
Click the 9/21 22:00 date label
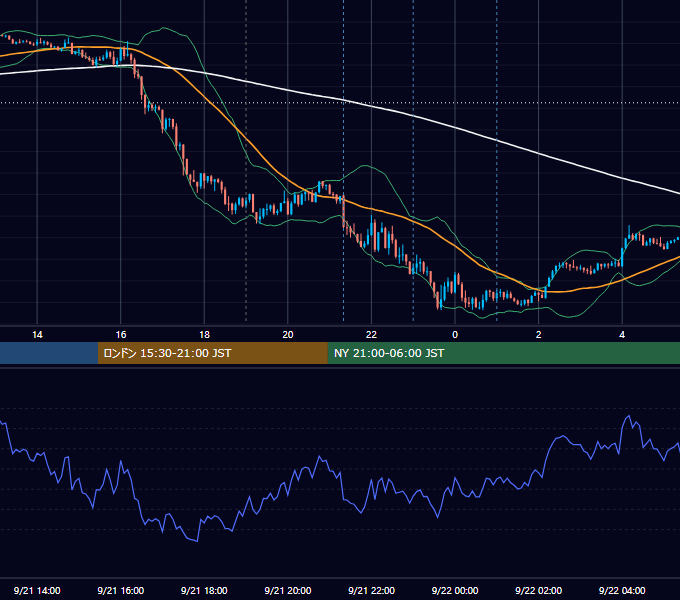pyautogui.click(x=371, y=590)
